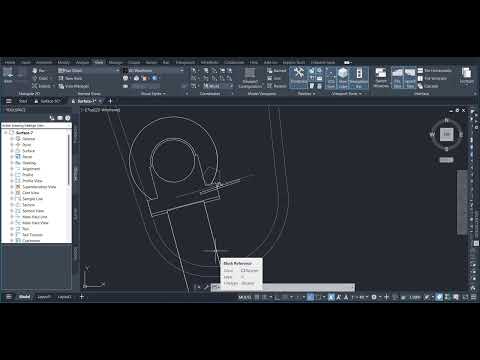480x360 pixels.
Task: Toggle the View Cube display
Action: pos(343,77)
